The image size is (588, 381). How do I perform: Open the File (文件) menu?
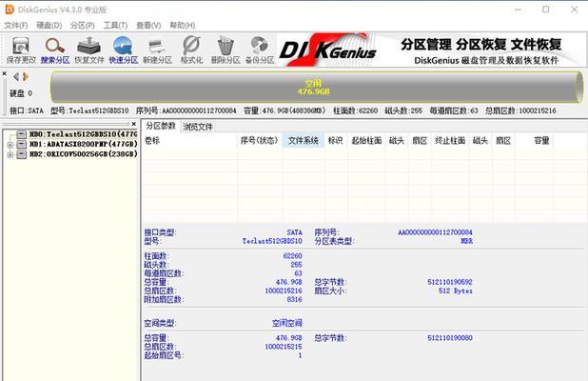[x=16, y=25]
